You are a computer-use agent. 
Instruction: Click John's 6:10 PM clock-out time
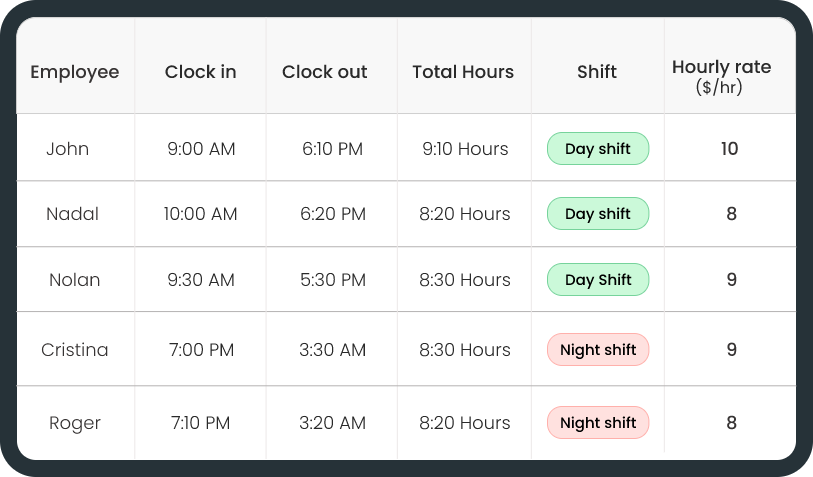[x=332, y=149]
